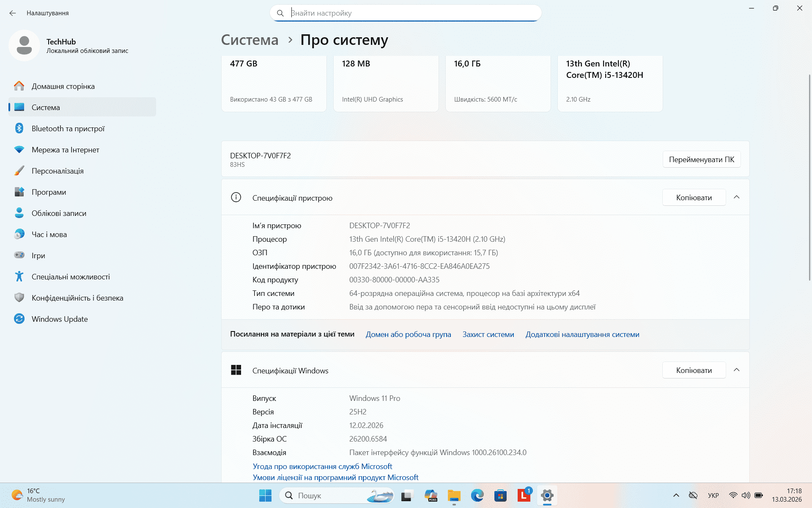Select Програми in sidebar
This screenshot has height=508, width=812.
pyautogui.click(x=82, y=192)
